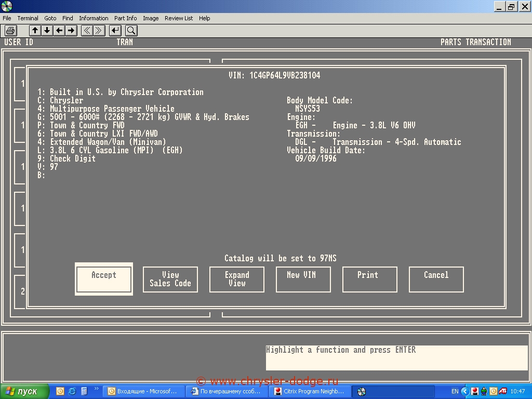The image size is (532, 399).
Task: Click the 'V: 97' model year line
Action: coord(48,167)
